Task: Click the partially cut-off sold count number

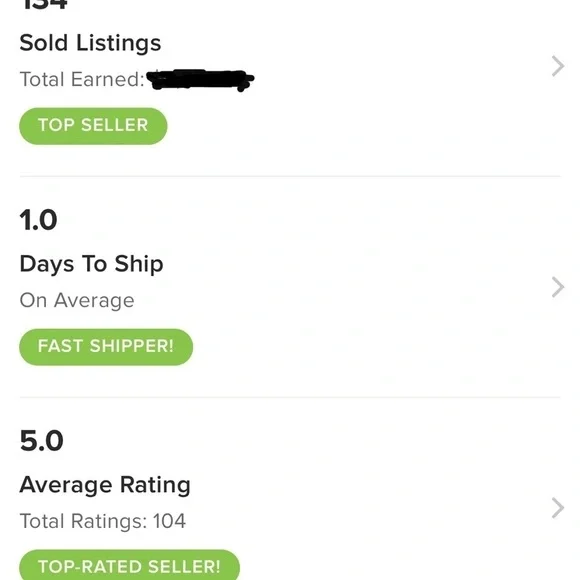Action: pyautogui.click(x=44, y=4)
